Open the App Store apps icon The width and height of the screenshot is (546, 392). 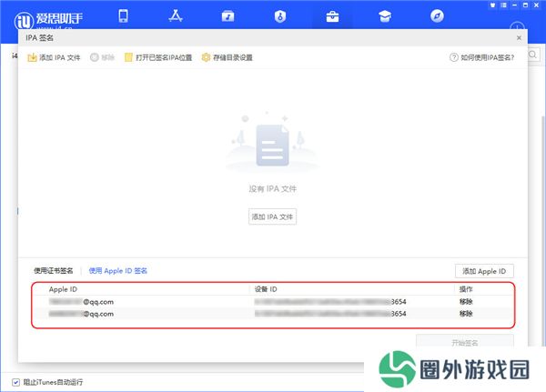(x=176, y=16)
